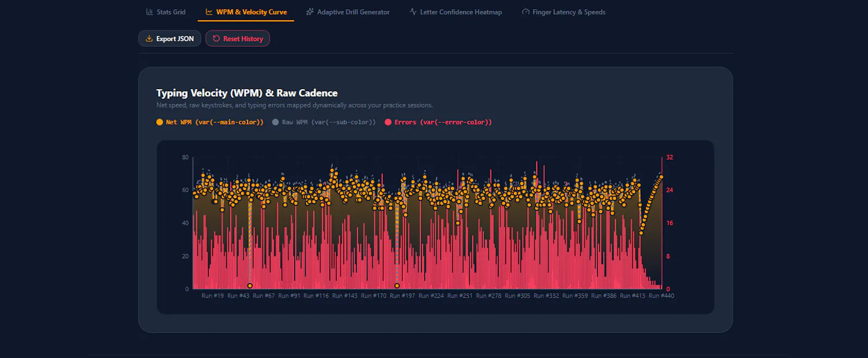This screenshot has width=868, height=358.
Task: Click the Typing Velocity (WPM) & Raw Cadence heading
Action: pos(247,93)
